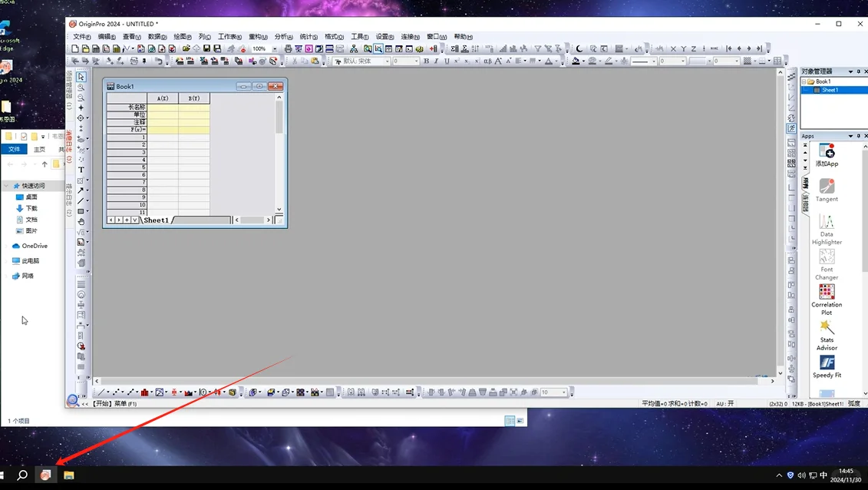Toggle Superscript x² formatting
Screen dimensions: 868x490
[457, 61]
